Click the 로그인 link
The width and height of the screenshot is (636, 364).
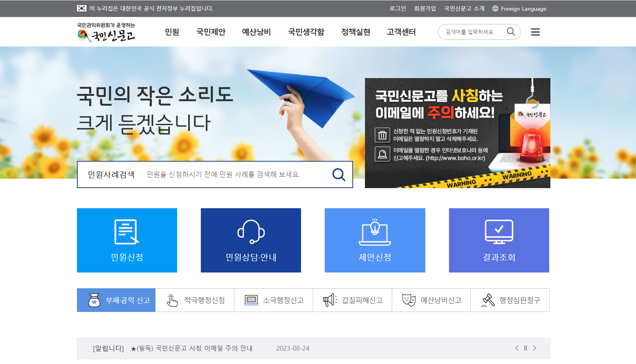tap(398, 9)
